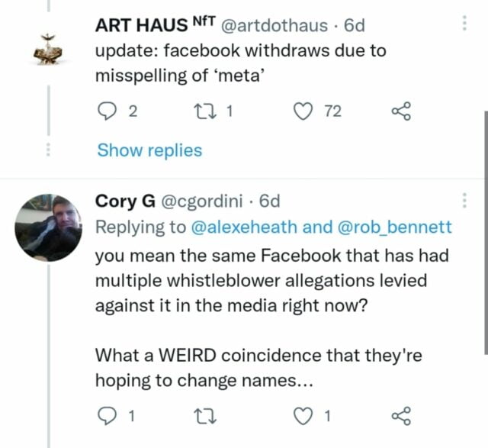Screen dimensions: 488x448
Task: Open the @alexeheath profile mention
Action: point(243,227)
